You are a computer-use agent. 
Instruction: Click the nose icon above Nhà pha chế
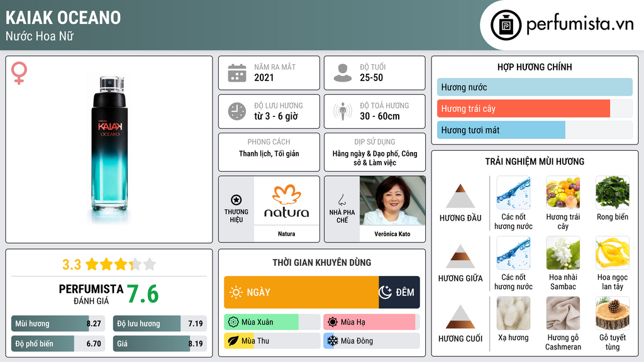pyautogui.click(x=341, y=200)
